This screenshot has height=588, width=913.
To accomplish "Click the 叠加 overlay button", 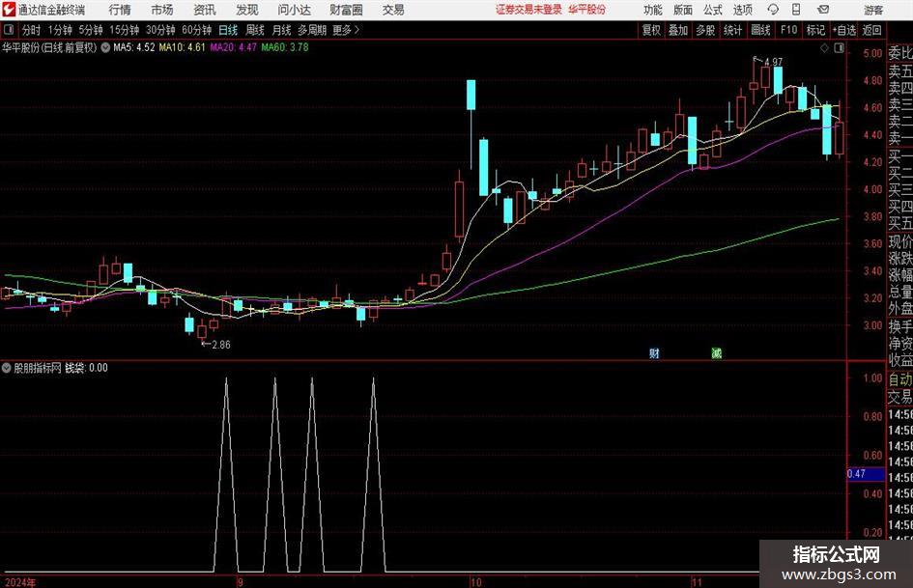I will point(678,30).
